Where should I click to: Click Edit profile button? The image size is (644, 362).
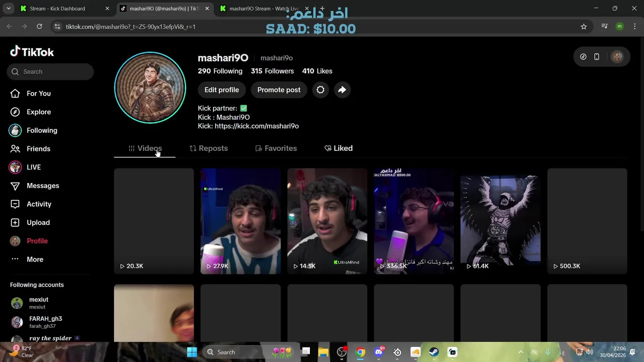pos(221,90)
